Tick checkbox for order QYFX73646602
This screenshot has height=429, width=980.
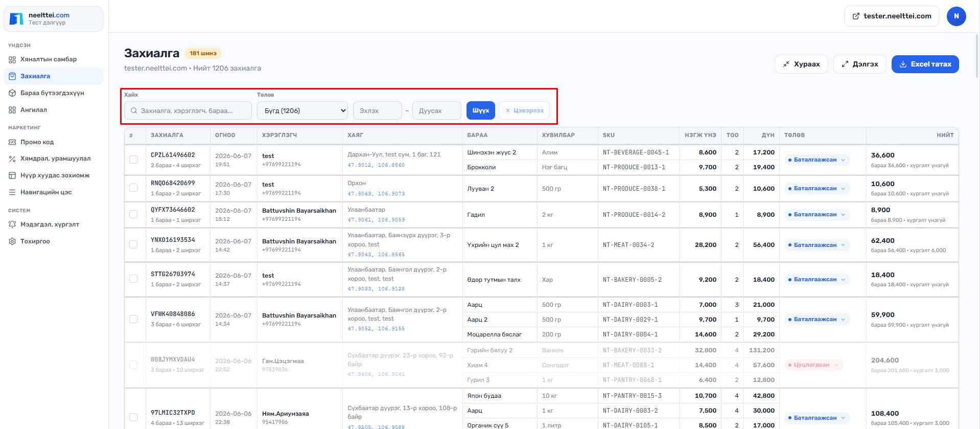tap(133, 214)
